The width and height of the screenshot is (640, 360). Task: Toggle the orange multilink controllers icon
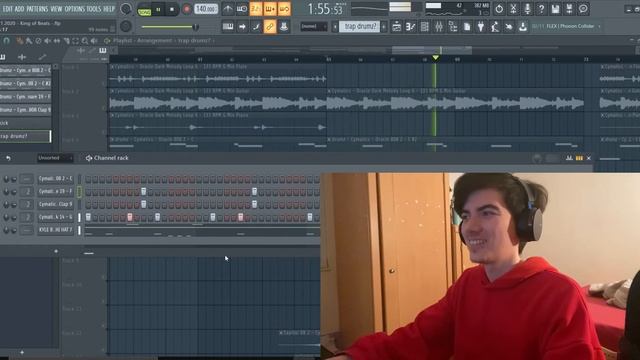coord(270,27)
